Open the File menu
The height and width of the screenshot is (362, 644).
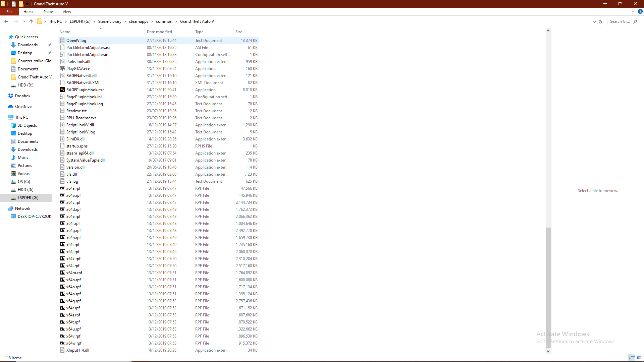point(9,12)
